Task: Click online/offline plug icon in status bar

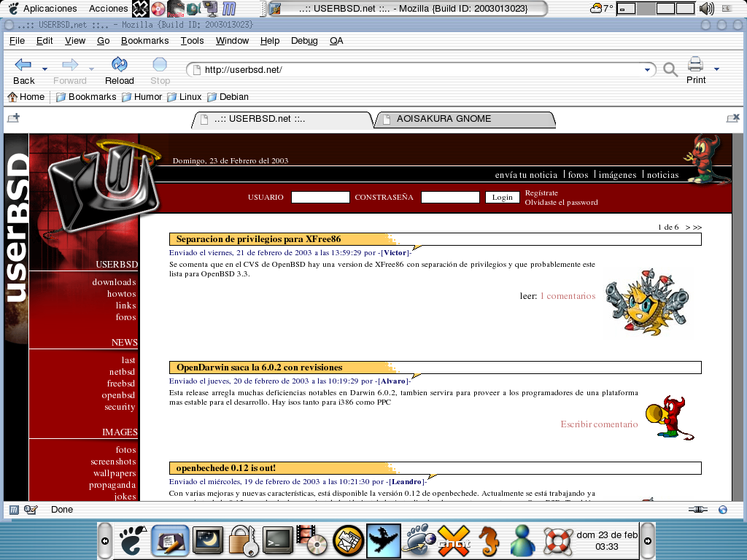Action: 698,510
